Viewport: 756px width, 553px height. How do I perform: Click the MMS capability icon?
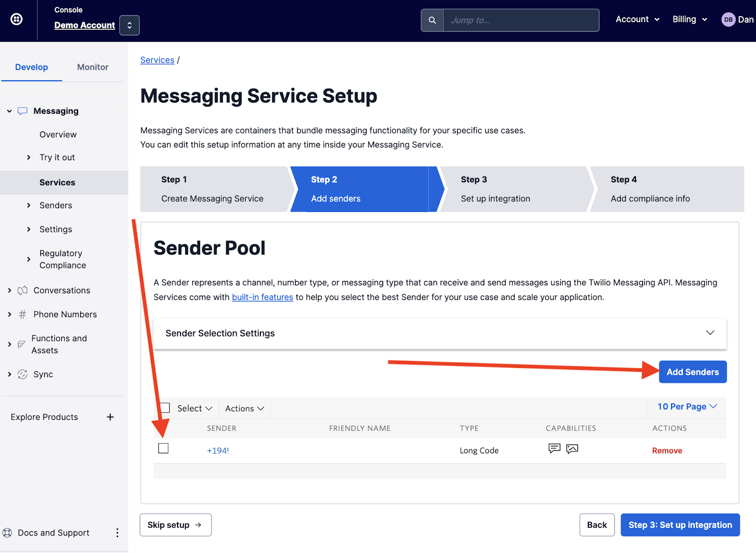point(572,449)
